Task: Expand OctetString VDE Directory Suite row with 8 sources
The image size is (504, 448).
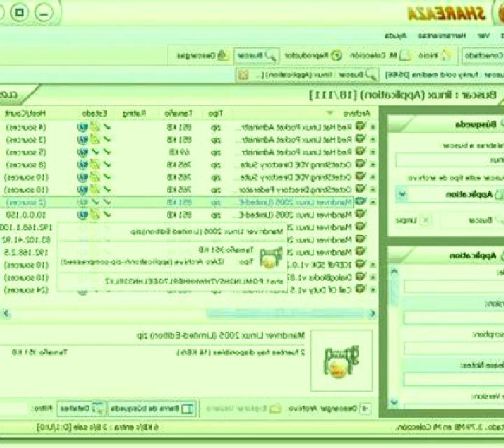Action: tap(373, 165)
